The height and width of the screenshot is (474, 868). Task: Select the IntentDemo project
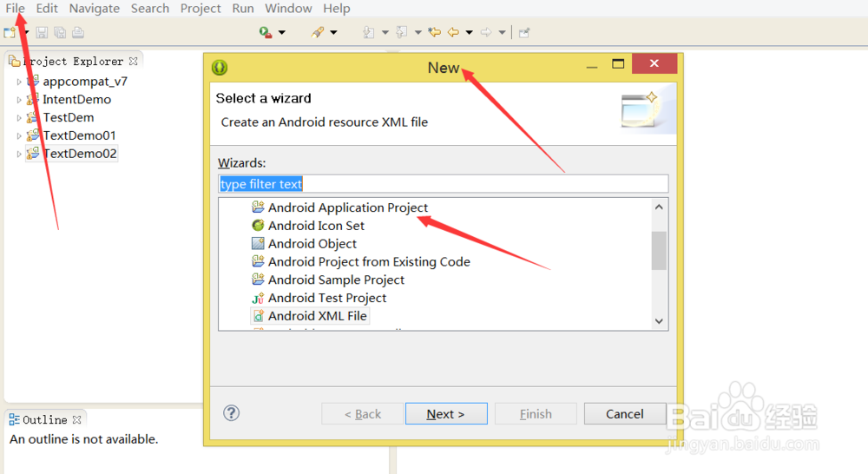click(x=77, y=99)
